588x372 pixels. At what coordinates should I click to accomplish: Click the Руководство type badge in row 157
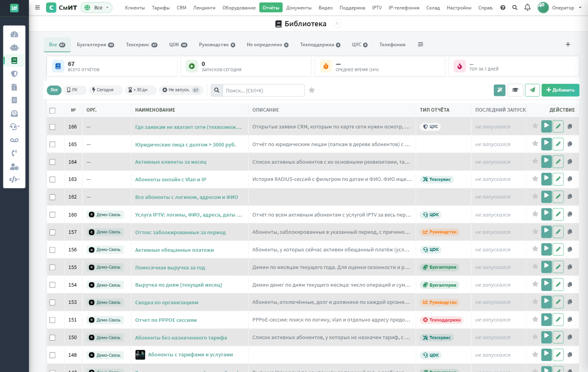pyautogui.click(x=439, y=232)
